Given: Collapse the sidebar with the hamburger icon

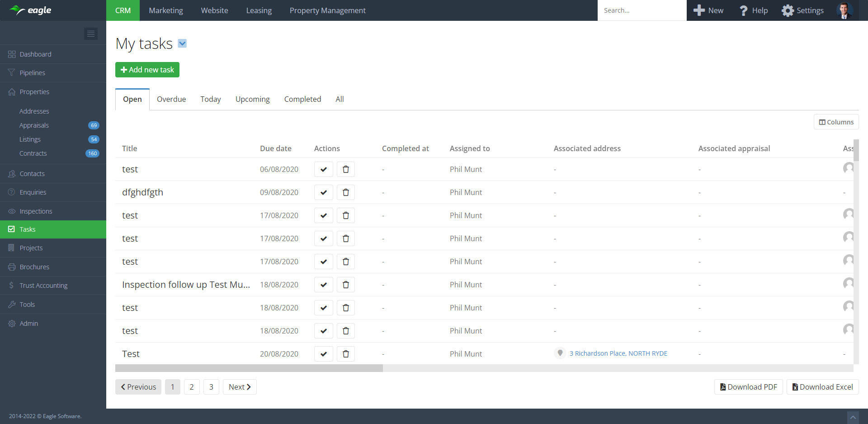Looking at the screenshot, I should 90,33.
